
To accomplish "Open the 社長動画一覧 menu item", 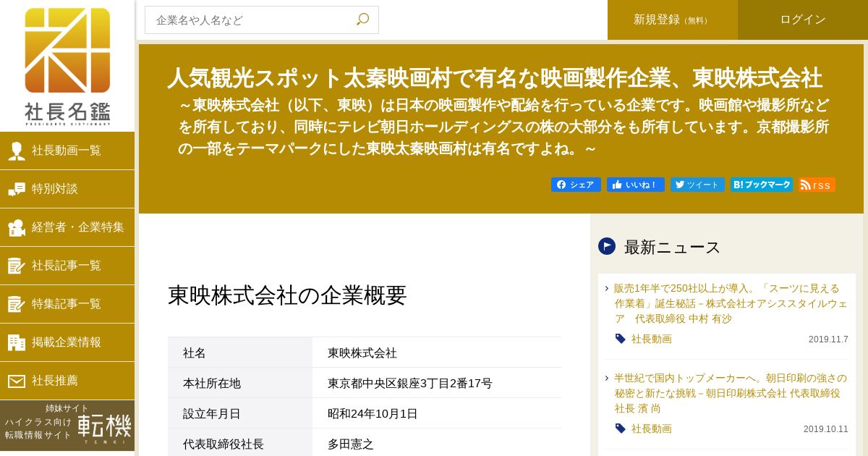I will click(x=67, y=151).
